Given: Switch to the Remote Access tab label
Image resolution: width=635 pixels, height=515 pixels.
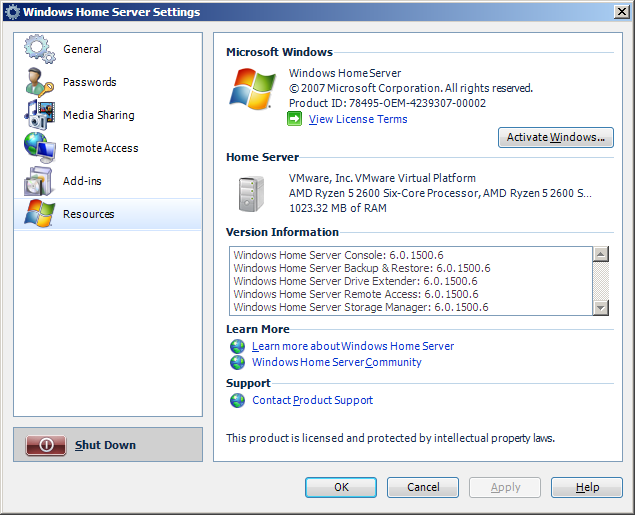Looking at the screenshot, I should [100, 148].
